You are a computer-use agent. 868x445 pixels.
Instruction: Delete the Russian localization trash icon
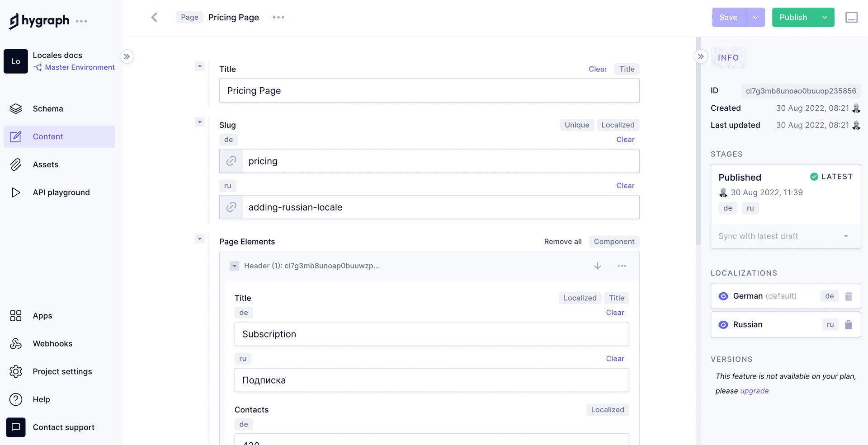click(x=849, y=324)
